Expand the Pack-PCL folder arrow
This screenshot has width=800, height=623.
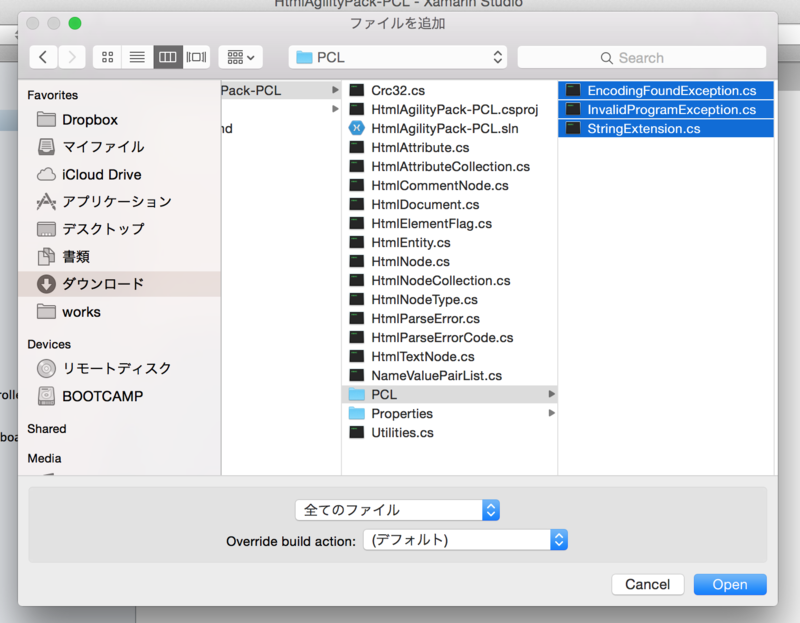(335, 90)
